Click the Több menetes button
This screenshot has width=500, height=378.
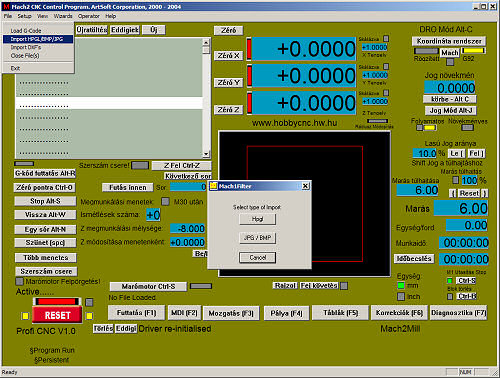(46, 258)
